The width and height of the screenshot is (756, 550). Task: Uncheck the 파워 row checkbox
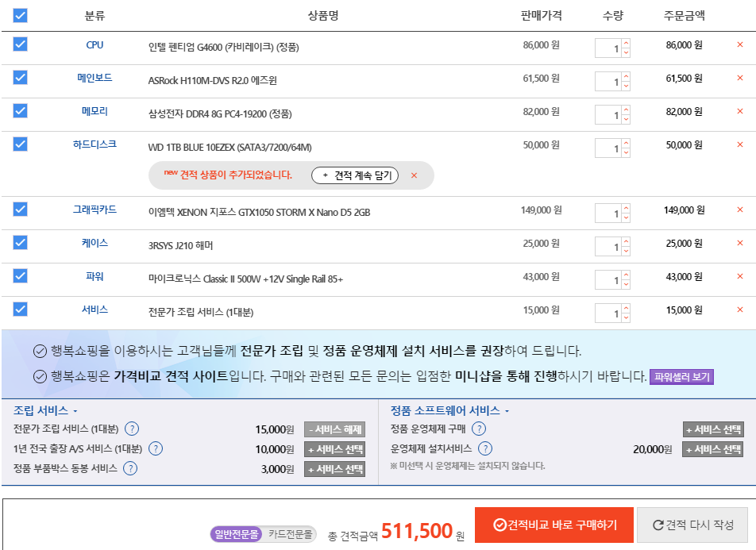21,276
